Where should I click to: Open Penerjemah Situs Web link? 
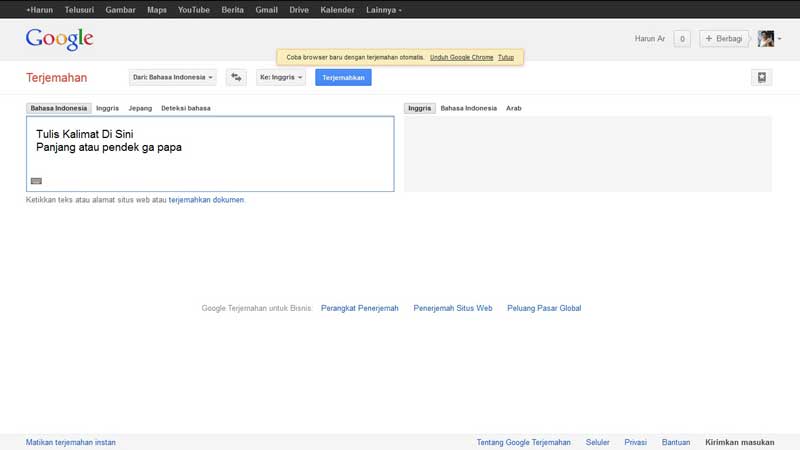click(x=453, y=308)
